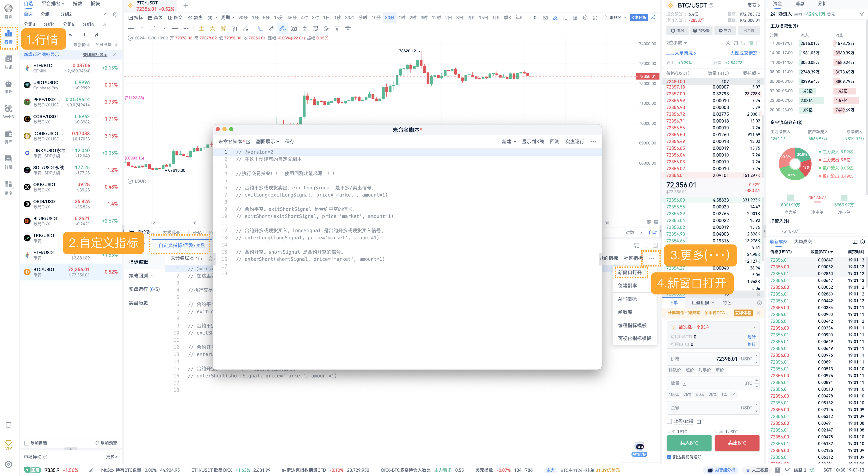Toggle the 已自选 favorite button
This screenshot has width=868, height=476.
(749, 31)
